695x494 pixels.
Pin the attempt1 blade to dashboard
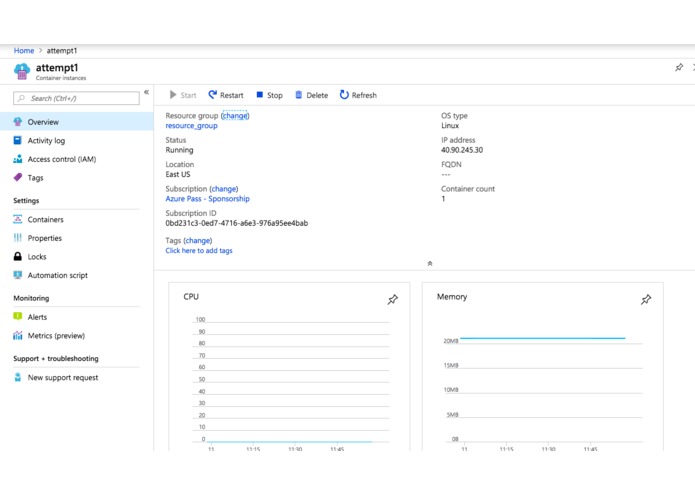[679, 67]
